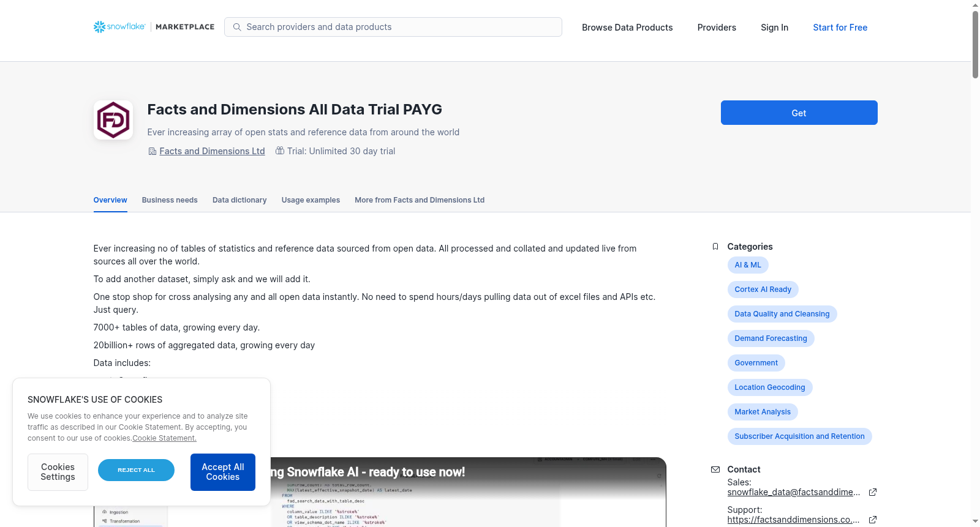Click REJECT ALL cookies button
The width and height of the screenshot is (980, 527).
pos(136,470)
